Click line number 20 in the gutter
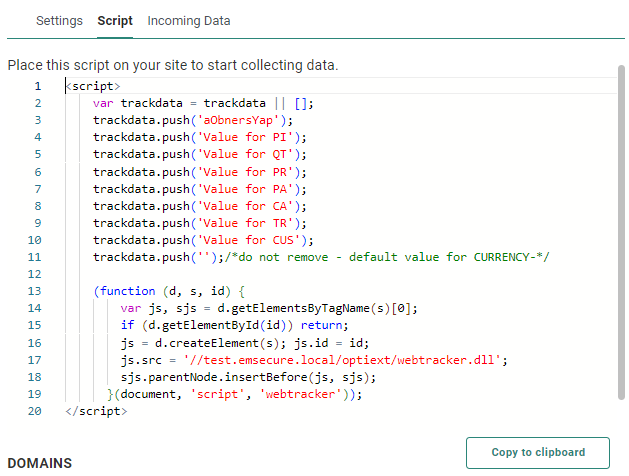Viewport: 629px width, 476px height. tap(35, 410)
